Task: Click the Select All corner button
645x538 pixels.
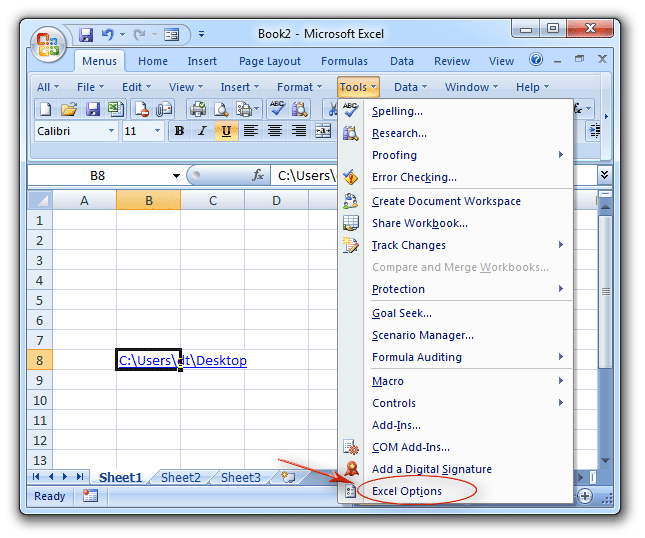Action: [40, 200]
